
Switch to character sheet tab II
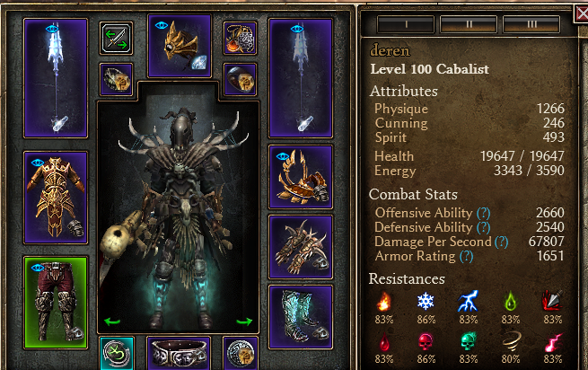click(x=469, y=24)
